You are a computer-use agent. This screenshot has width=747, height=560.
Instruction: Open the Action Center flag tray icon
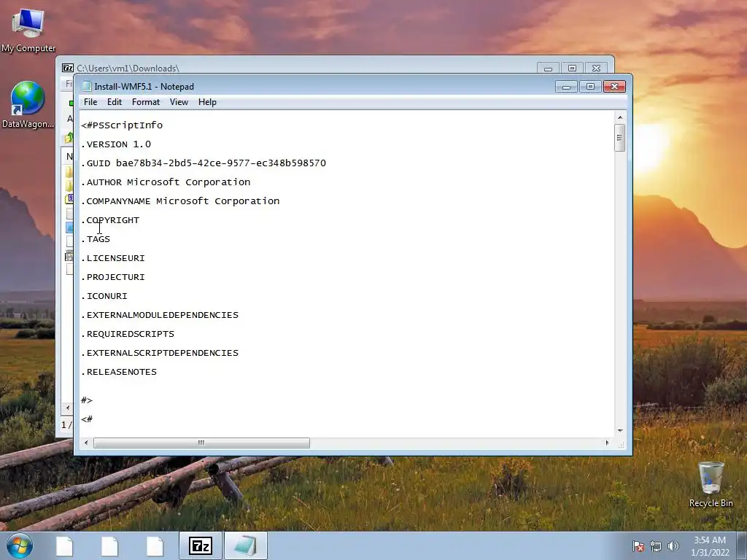point(638,546)
